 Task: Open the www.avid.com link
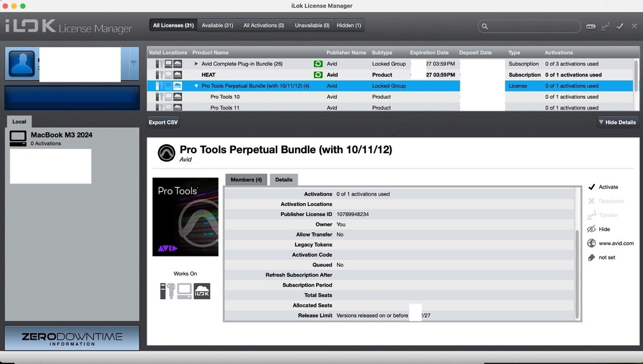coord(616,243)
